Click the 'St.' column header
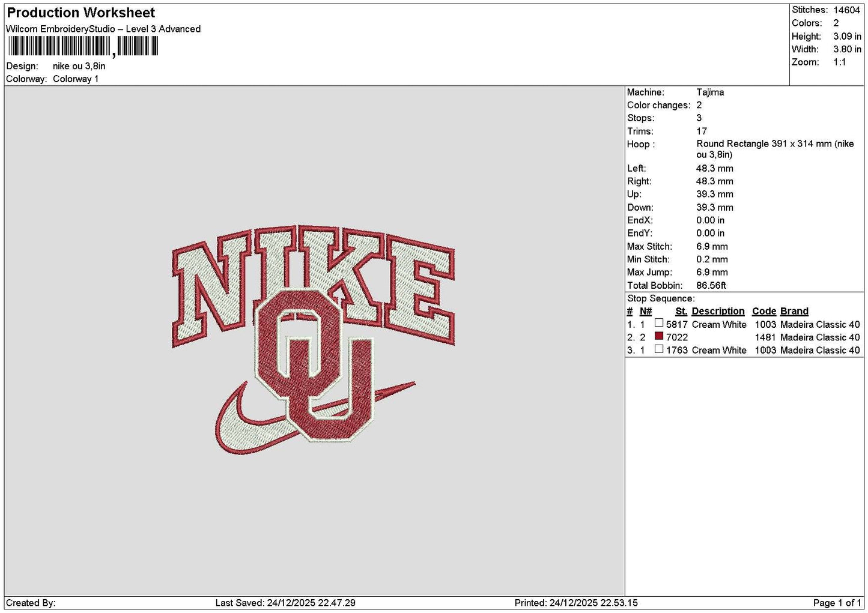Viewport: 868px width, 613px height. tap(681, 311)
